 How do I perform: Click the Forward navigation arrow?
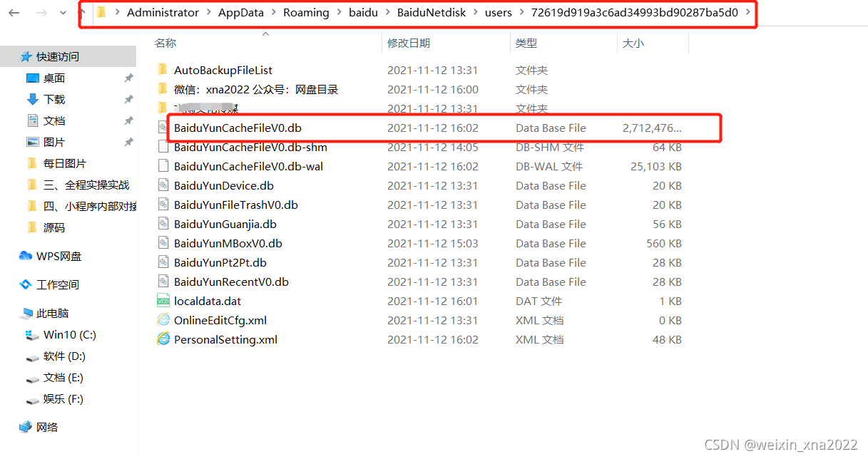[41, 13]
